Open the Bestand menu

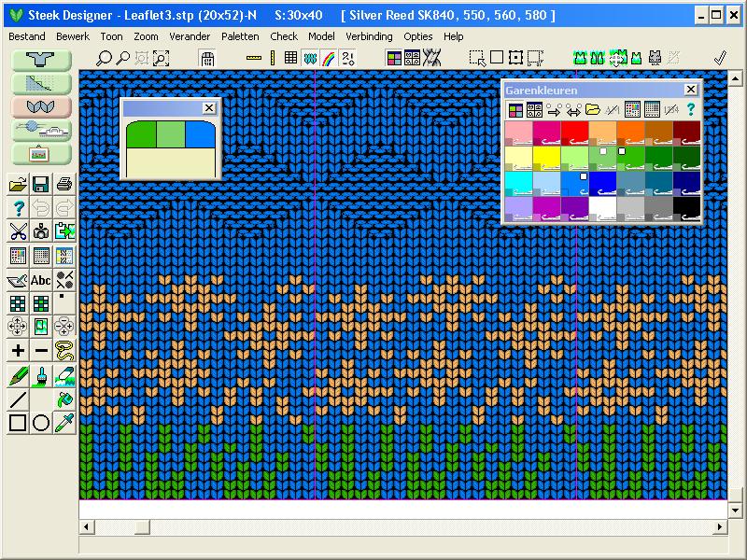[x=26, y=36]
